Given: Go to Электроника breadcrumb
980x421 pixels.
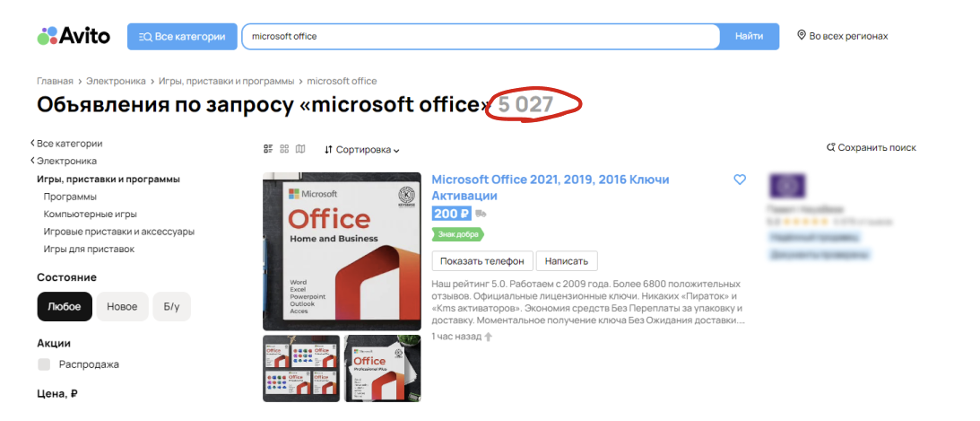Looking at the screenshot, I should tap(117, 82).
